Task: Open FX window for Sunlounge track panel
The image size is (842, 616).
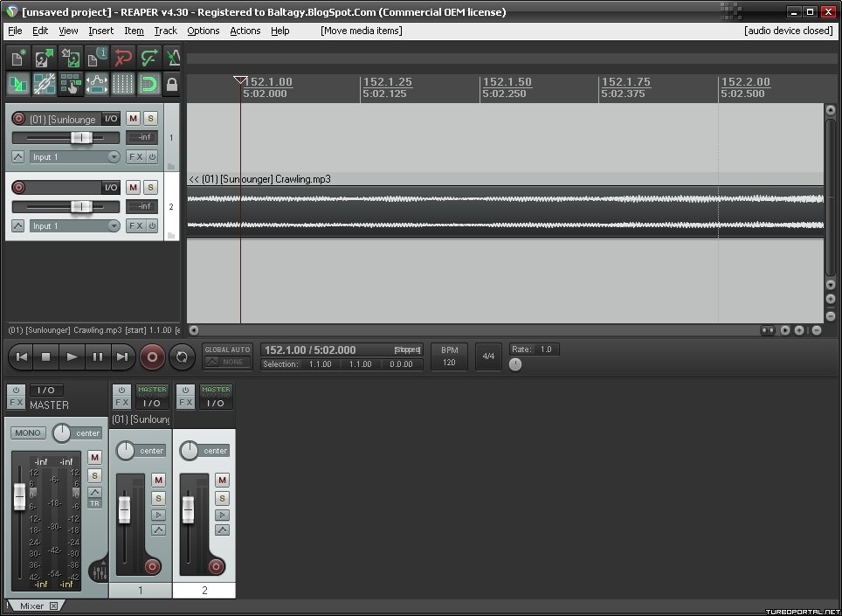Action: click(136, 156)
